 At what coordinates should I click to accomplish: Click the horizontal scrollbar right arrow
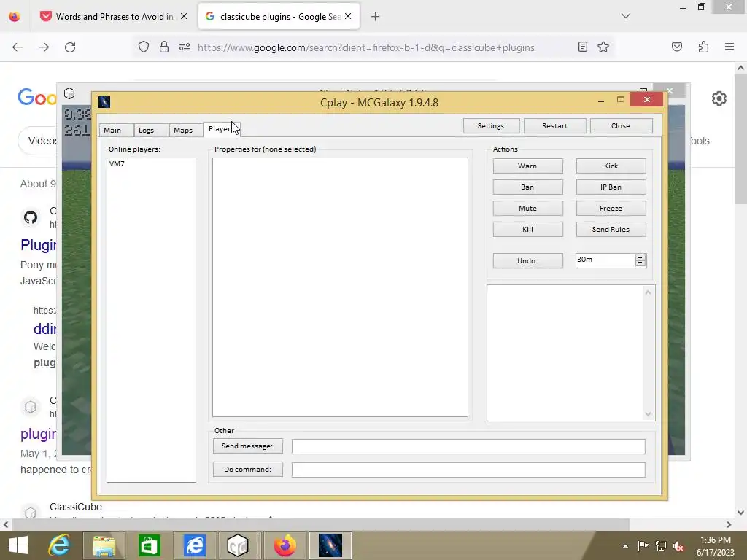click(729, 525)
